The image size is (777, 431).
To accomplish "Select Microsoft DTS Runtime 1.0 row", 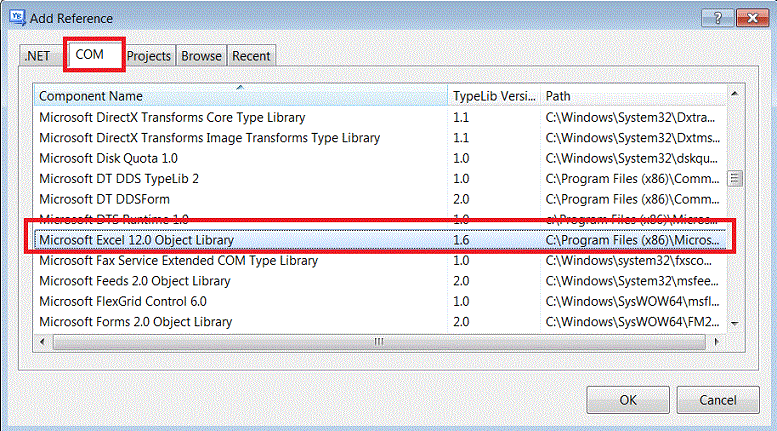I will (380, 219).
